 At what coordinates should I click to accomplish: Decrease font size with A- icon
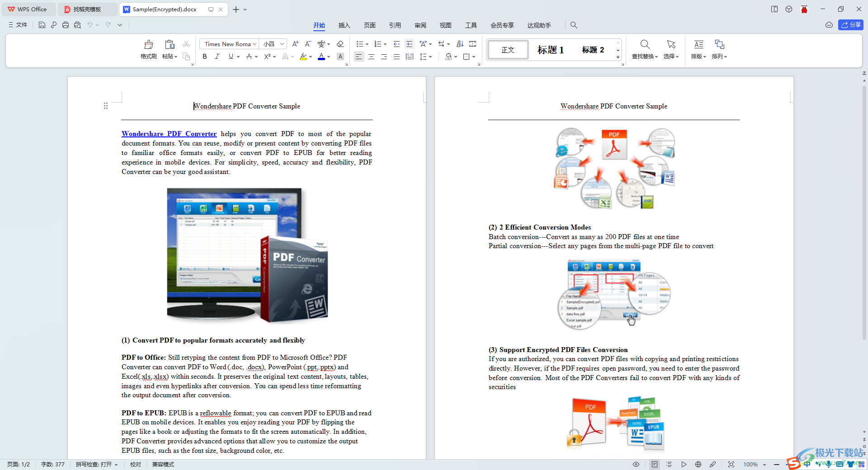pyautogui.click(x=308, y=44)
